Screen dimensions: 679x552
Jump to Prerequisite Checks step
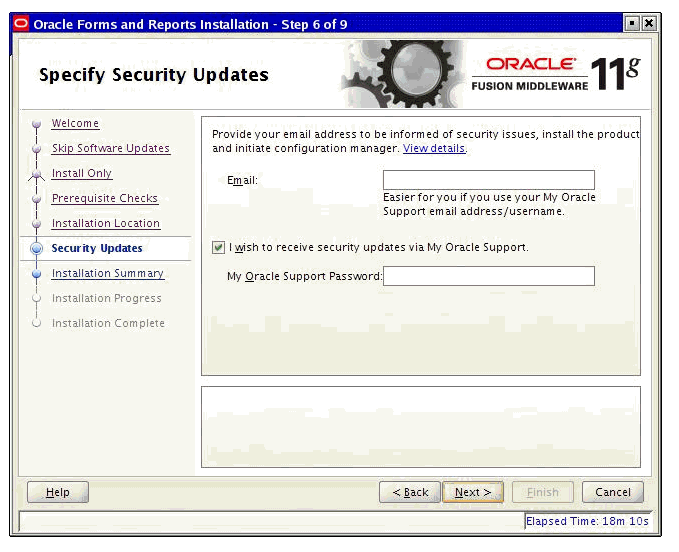(x=105, y=198)
